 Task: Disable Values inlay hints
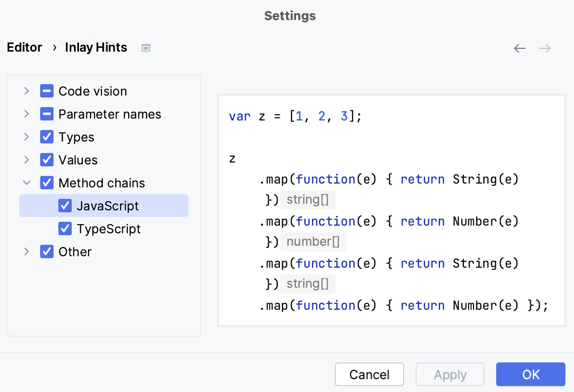(46, 160)
